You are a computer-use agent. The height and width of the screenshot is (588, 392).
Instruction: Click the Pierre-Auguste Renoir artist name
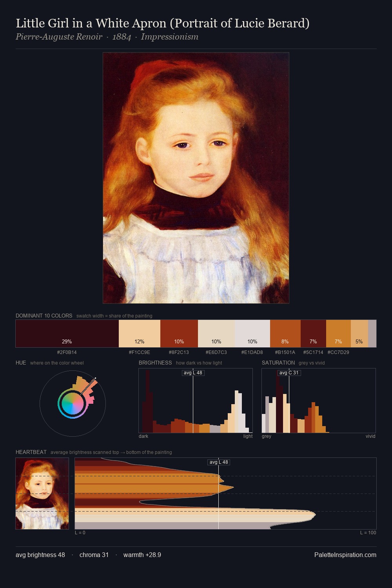pyautogui.click(x=59, y=37)
